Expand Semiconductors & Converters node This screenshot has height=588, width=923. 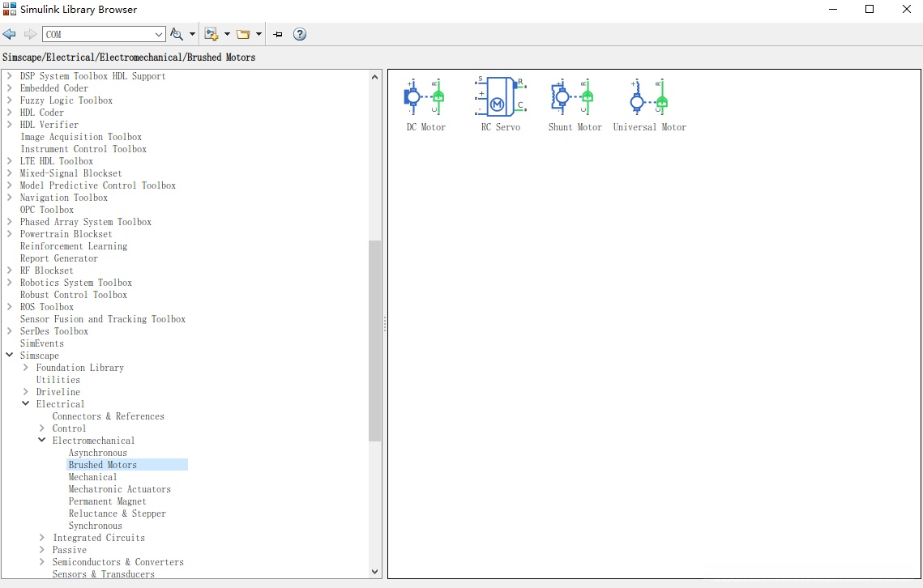point(42,561)
